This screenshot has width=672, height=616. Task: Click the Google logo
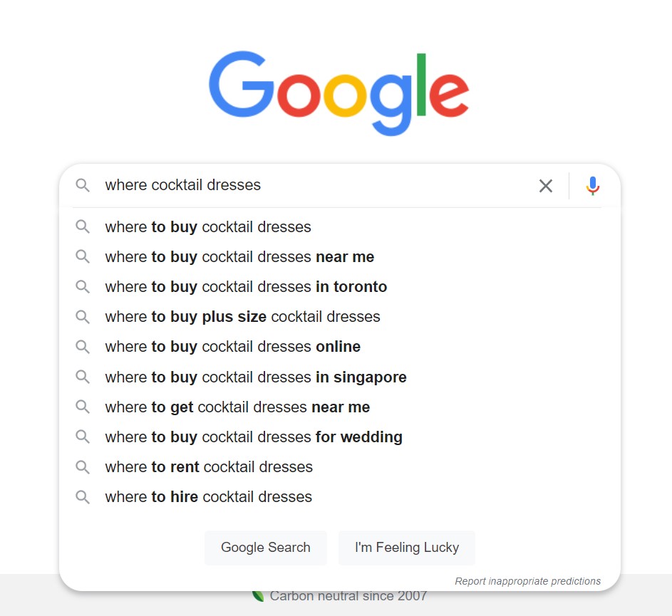338,93
